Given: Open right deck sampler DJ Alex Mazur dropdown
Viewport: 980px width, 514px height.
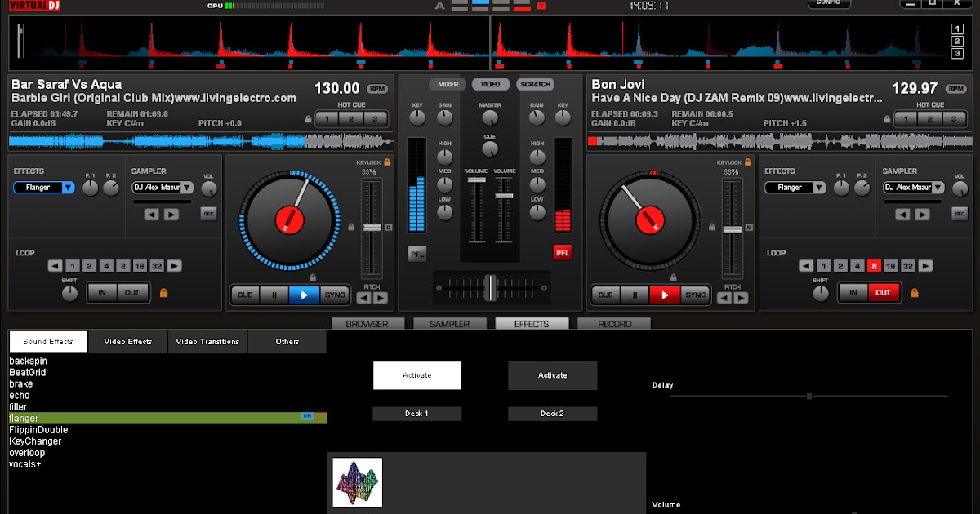Looking at the screenshot, I should [x=913, y=188].
